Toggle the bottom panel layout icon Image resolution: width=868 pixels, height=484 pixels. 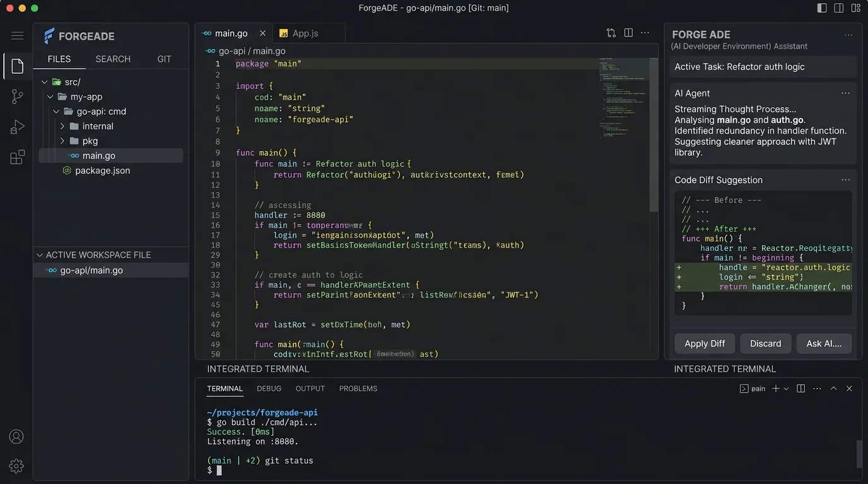point(839,8)
